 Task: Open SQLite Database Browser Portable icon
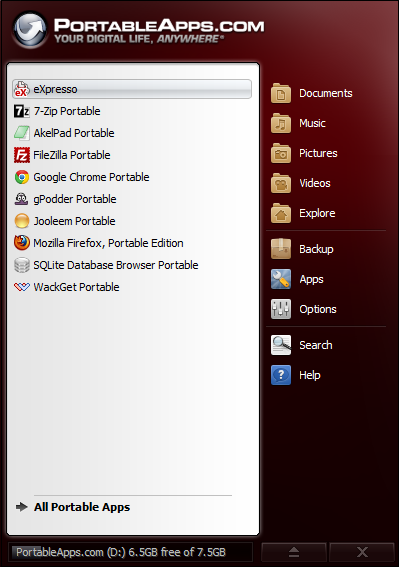(21, 265)
